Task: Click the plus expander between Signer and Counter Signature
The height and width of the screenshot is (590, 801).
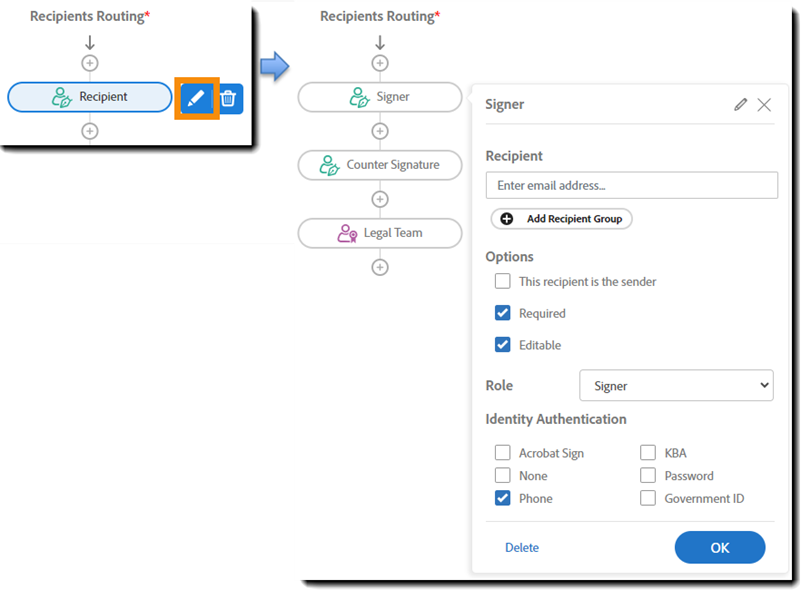Action: pyautogui.click(x=380, y=130)
